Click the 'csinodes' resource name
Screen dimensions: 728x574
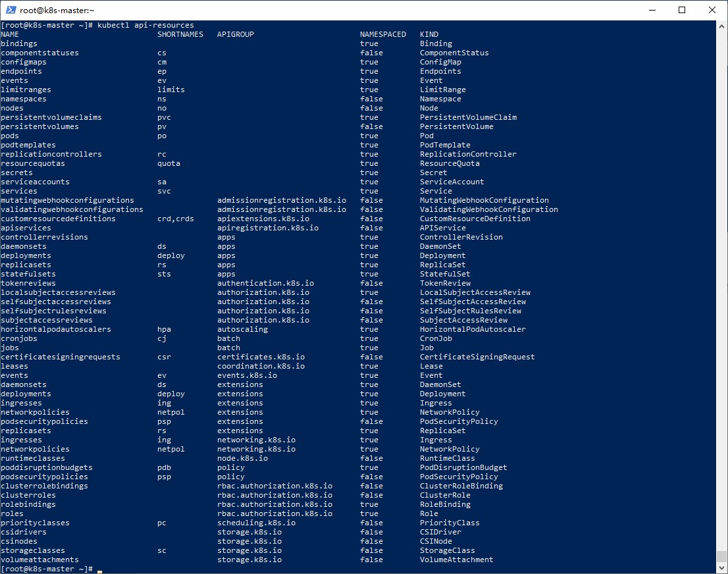click(19, 542)
